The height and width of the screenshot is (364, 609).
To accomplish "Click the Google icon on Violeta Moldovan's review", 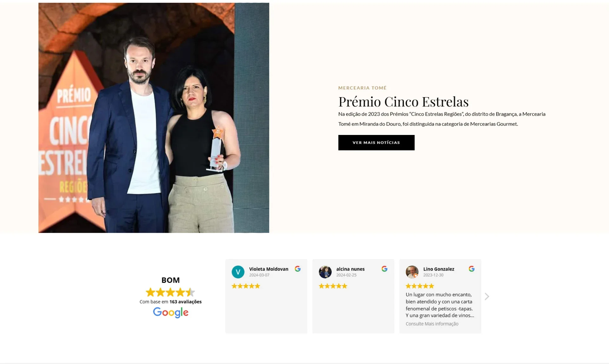I will tap(298, 269).
